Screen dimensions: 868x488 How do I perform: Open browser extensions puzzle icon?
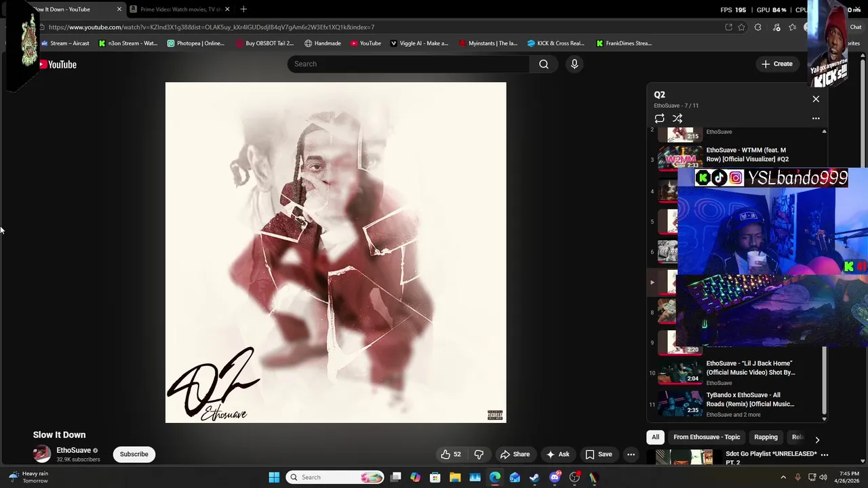(757, 27)
